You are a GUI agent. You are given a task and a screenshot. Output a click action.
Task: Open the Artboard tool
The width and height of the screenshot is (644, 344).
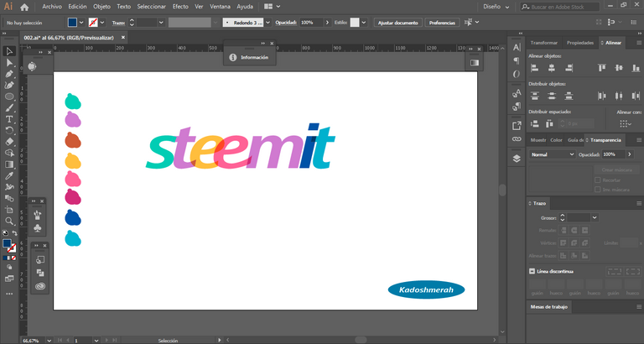(x=9, y=210)
